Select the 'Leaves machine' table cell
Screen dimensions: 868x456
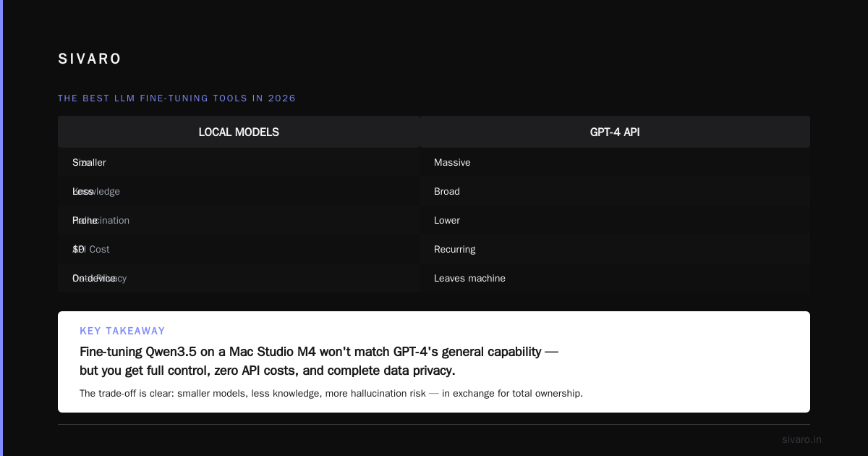(615, 278)
